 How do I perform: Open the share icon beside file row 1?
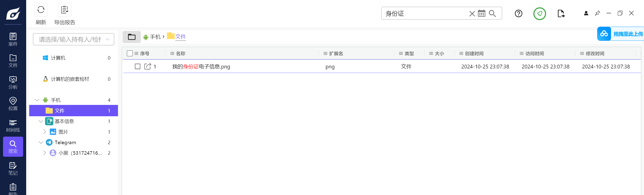click(x=148, y=66)
